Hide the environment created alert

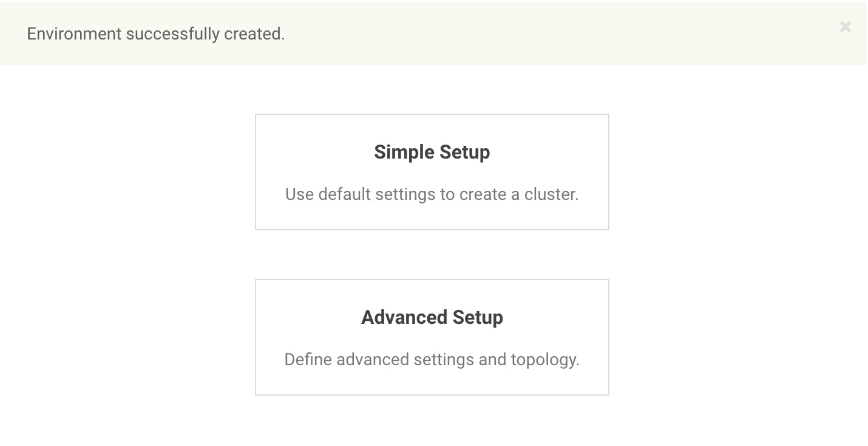pos(845,27)
